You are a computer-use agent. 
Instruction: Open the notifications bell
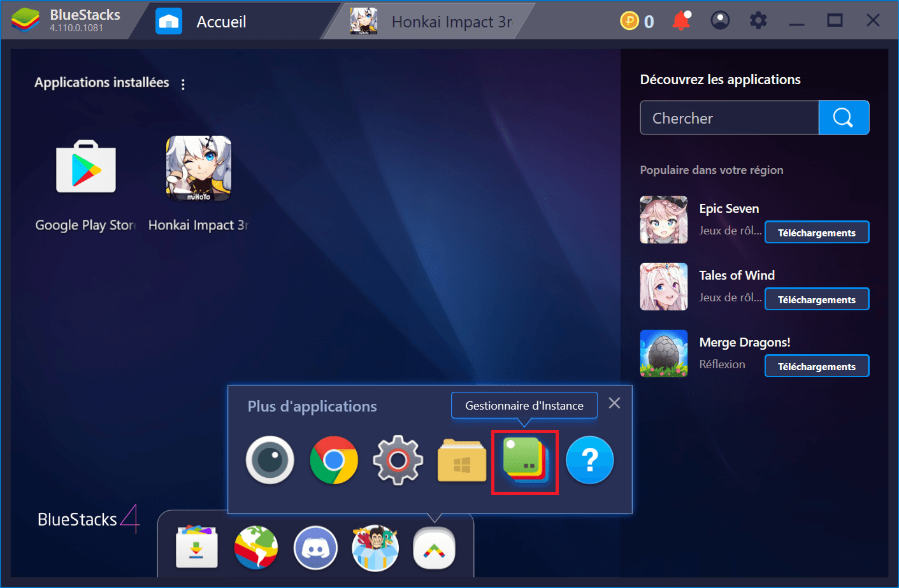point(681,21)
